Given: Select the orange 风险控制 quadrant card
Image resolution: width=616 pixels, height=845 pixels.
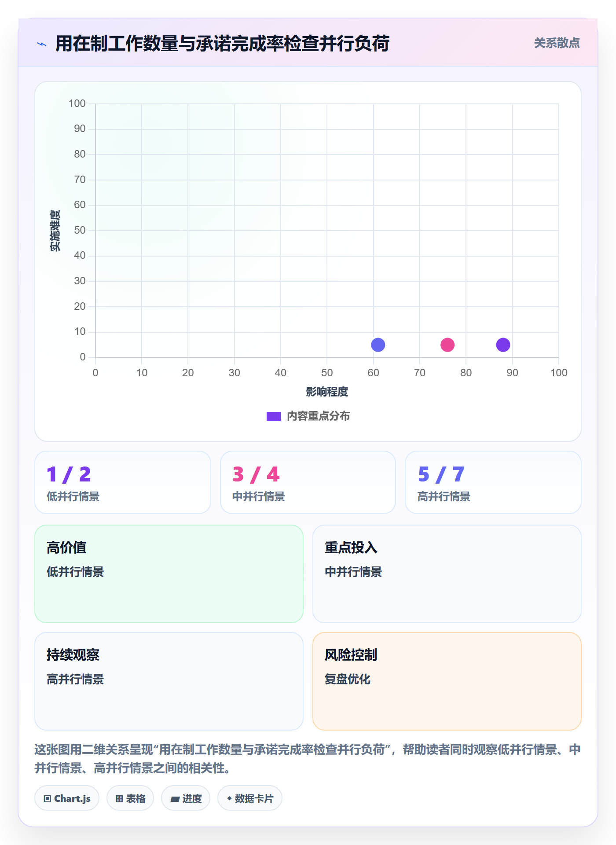Looking at the screenshot, I should coord(447,681).
